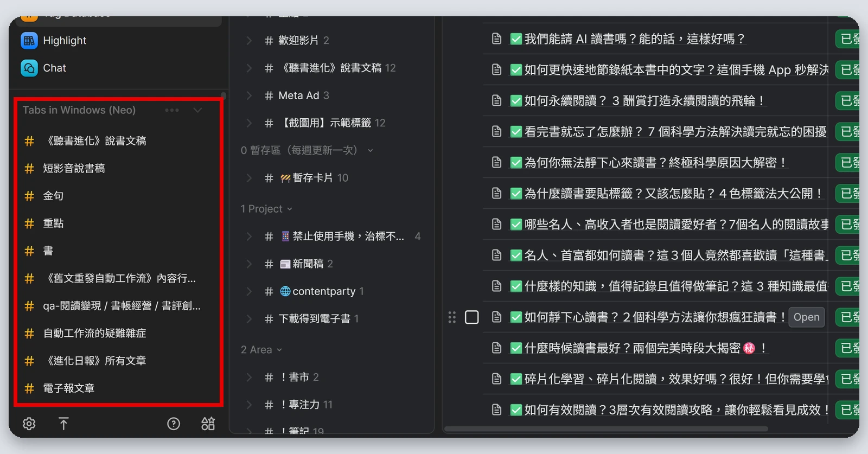Image resolution: width=868 pixels, height=454 pixels.
Task: Click the document icon of 如何有效閱讀 row
Action: 496,410
